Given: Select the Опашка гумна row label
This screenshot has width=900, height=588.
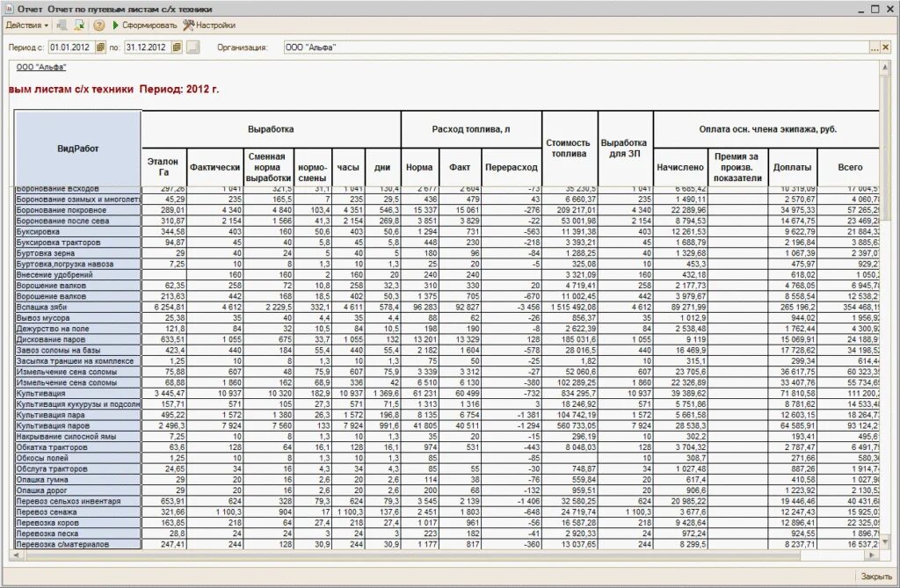Looking at the screenshot, I should point(77,480).
